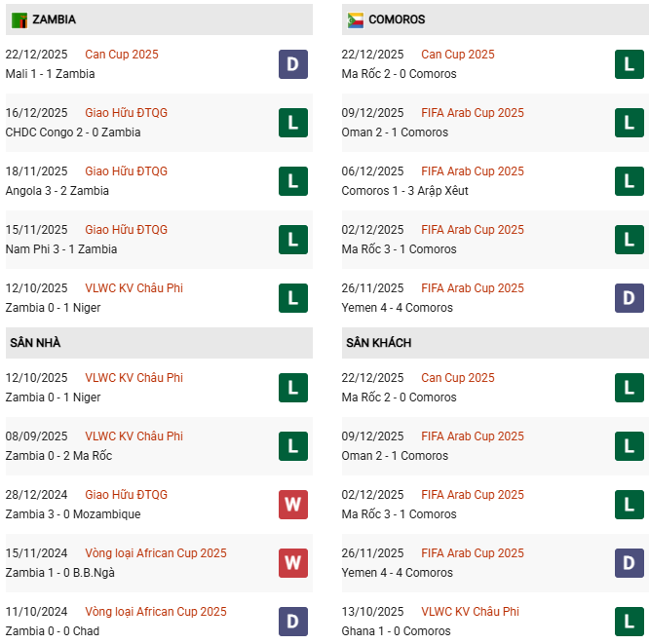Image resolution: width=649 pixels, height=644 pixels.
Task: Open the SÂN NHÀ home section header
Action: [35, 343]
